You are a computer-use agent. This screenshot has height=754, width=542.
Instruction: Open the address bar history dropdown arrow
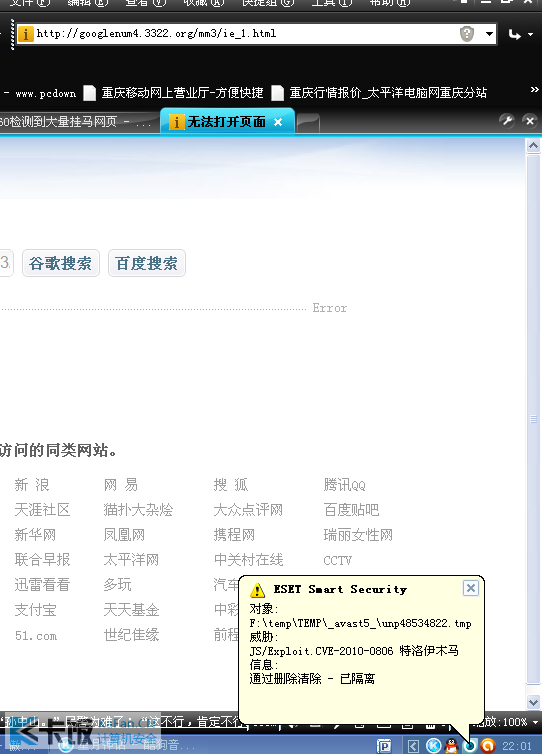point(489,34)
